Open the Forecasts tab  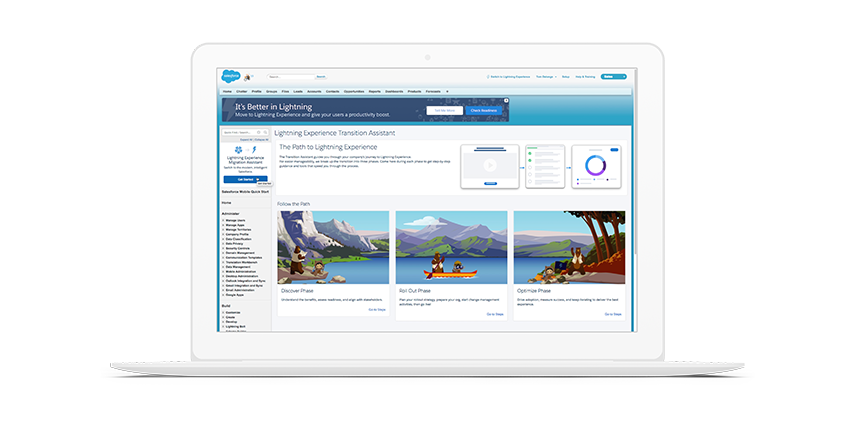[433, 92]
